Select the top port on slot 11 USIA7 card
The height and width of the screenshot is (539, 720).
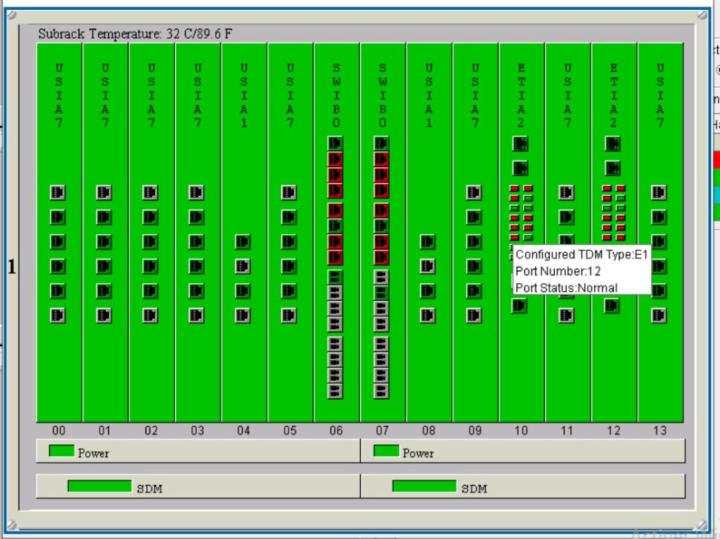tap(567, 192)
